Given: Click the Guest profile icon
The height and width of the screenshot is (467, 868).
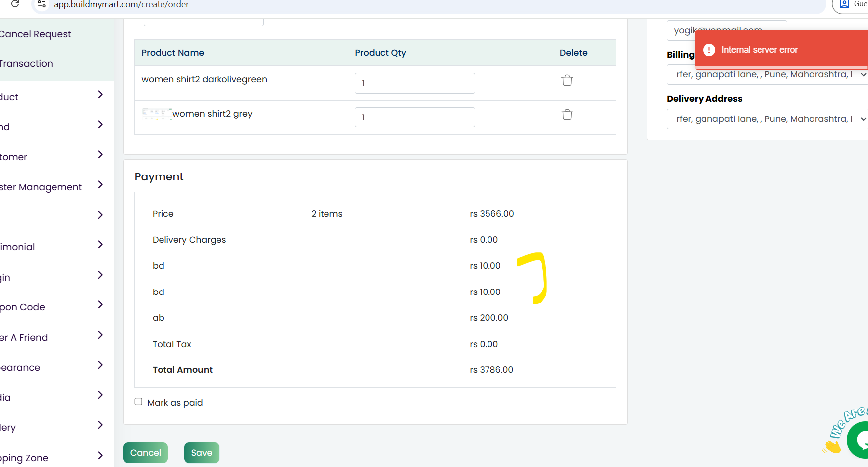Looking at the screenshot, I should [x=845, y=4].
